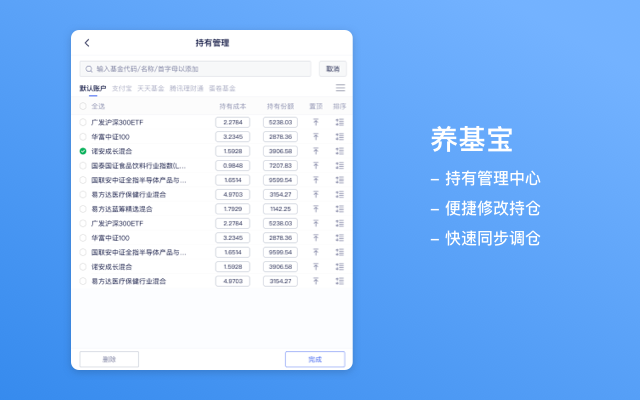The image size is (640, 400).
Task: Edit shares field showing 1142.25
Action: point(280,209)
